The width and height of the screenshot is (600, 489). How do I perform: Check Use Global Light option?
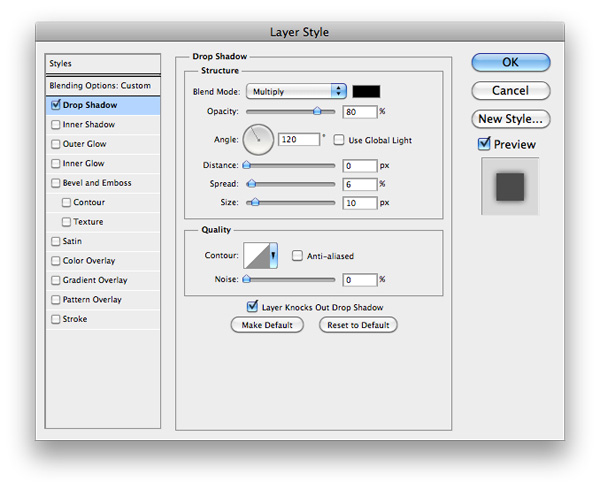pos(339,140)
